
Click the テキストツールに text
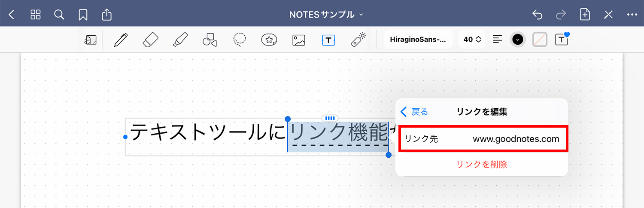point(208,132)
